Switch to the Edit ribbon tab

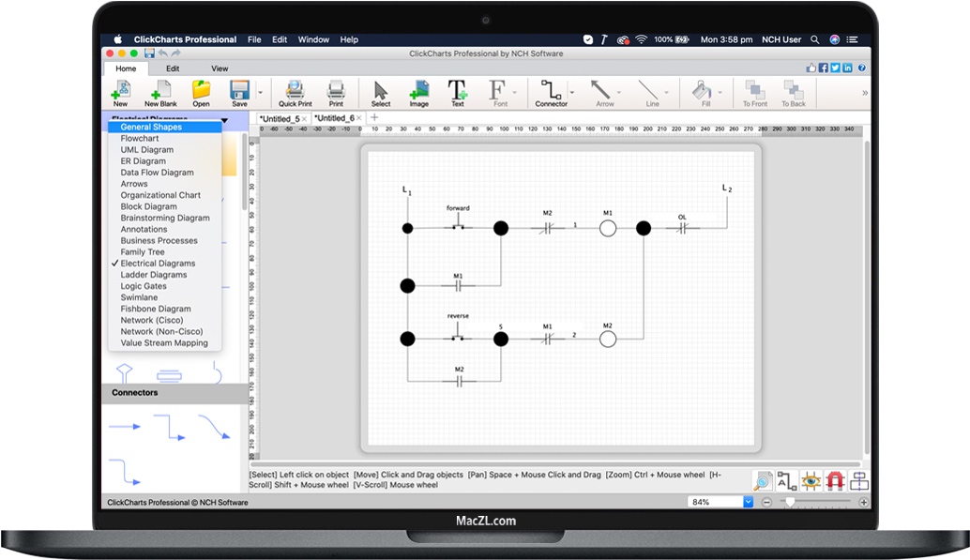pos(173,68)
